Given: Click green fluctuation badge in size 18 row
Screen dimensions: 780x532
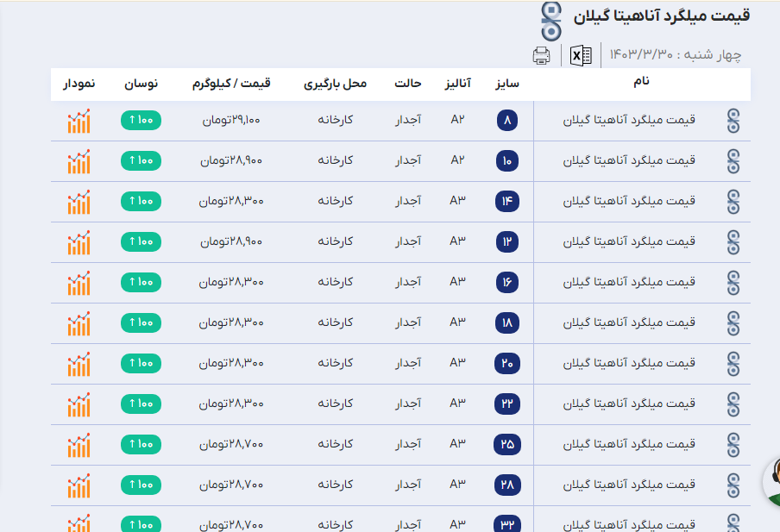Looking at the screenshot, I should point(141,322).
